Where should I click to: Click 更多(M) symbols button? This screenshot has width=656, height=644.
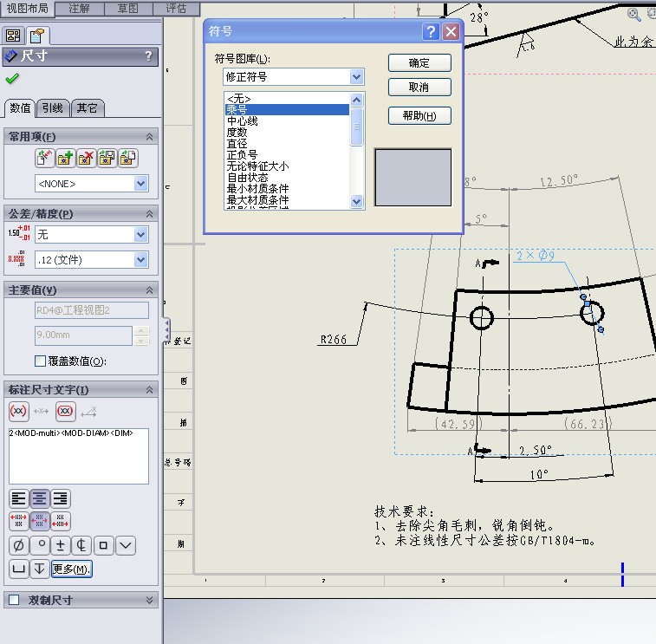(x=71, y=569)
